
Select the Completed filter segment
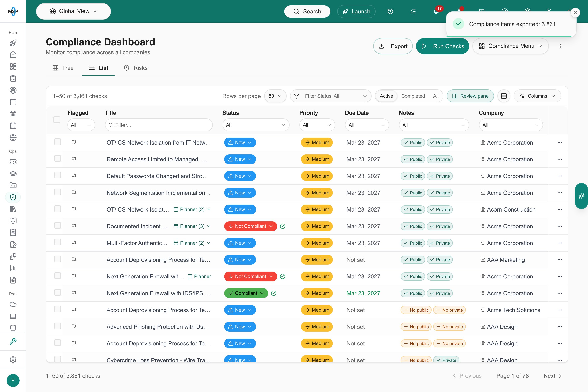point(413,96)
